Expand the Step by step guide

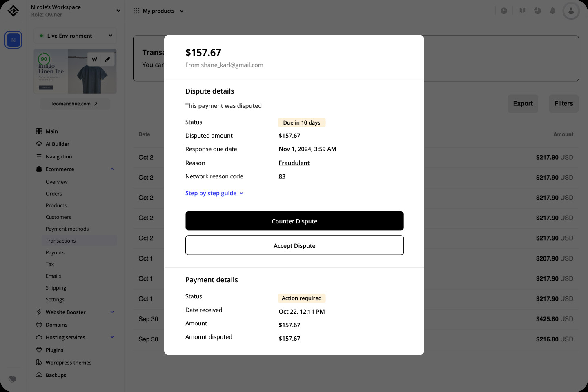pyautogui.click(x=214, y=193)
